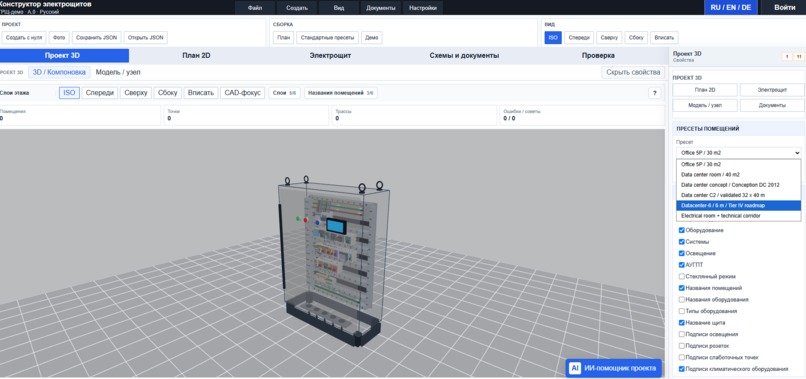The width and height of the screenshot is (806, 379).
Task: Switch to Схемы и документы tab
Action: (464, 56)
